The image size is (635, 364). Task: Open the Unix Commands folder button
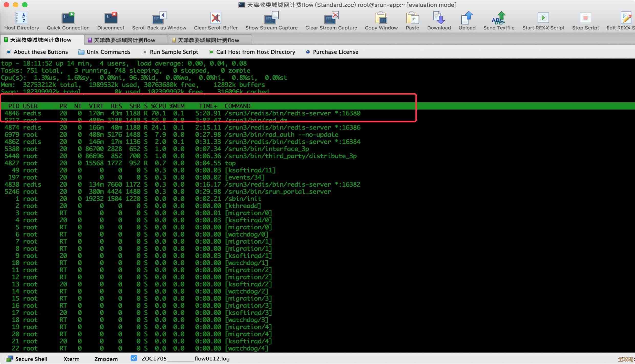point(104,52)
